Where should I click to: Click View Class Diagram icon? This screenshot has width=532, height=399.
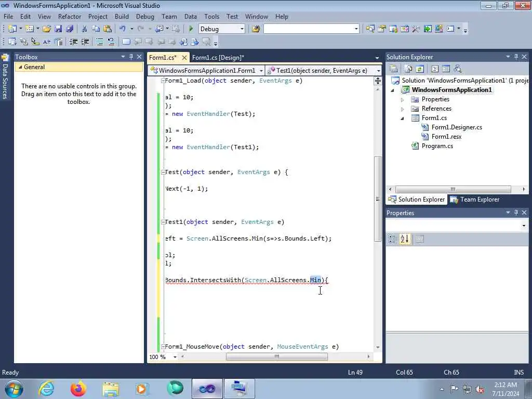457,69
